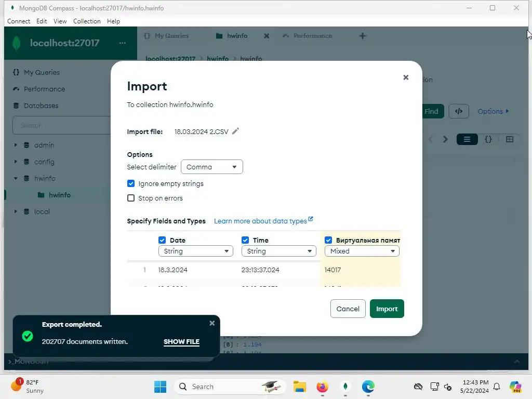Open the Date field type dropdown

tap(196, 251)
